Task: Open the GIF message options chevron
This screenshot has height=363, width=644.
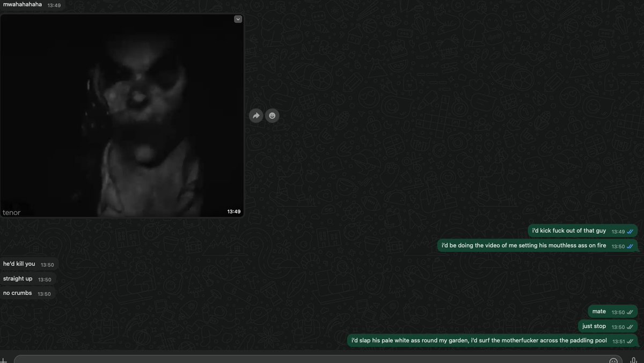Action: pyautogui.click(x=238, y=19)
